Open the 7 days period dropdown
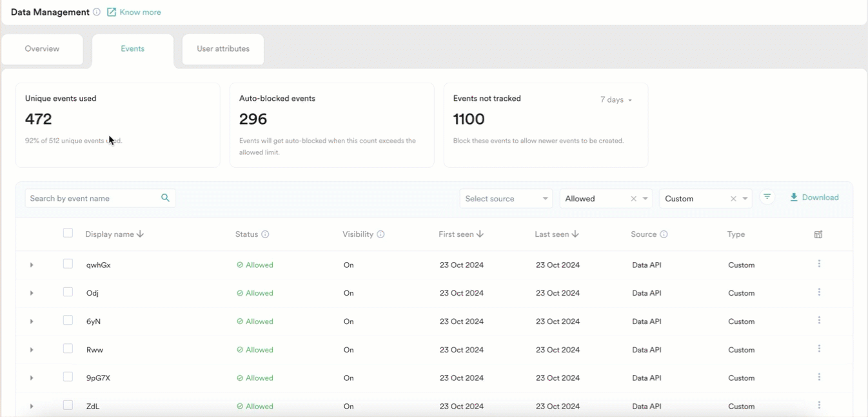 pyautogui.click(x=616, y=100)
